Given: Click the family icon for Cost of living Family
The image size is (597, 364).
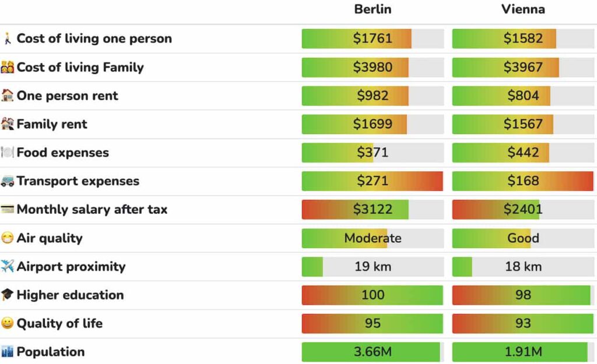Looking at the screenshot, I should pyautogui.click(x=8, y=68).
